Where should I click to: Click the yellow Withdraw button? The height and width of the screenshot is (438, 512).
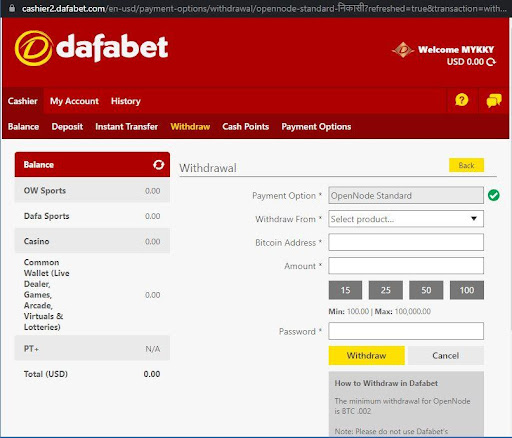point(367,355)
